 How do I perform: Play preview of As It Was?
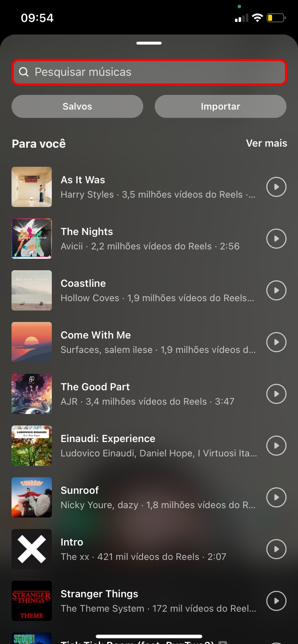tap(276, 187)
